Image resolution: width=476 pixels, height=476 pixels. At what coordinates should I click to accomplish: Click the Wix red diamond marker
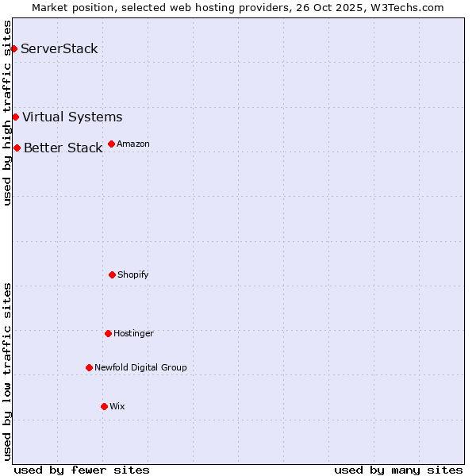point(104,407)
